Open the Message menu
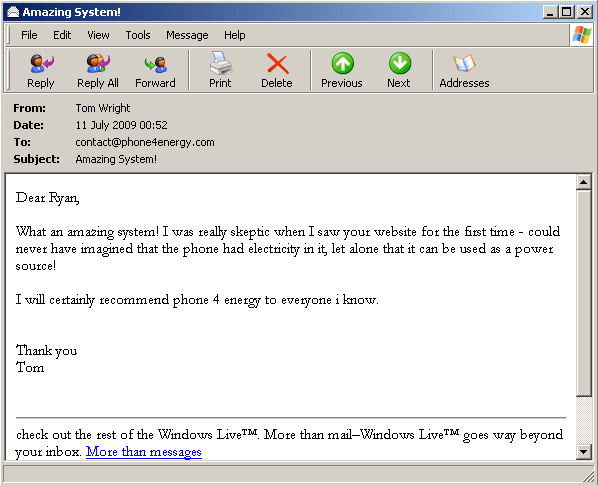This screenshot has height=485, width=598. [187, 35]
